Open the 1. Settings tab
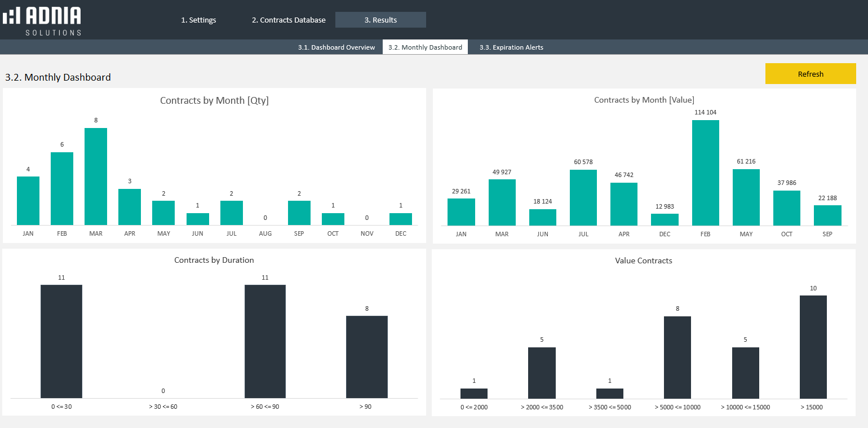Viewport: 868px width, 428px height. pyautogui.click(x=198, y=20)
